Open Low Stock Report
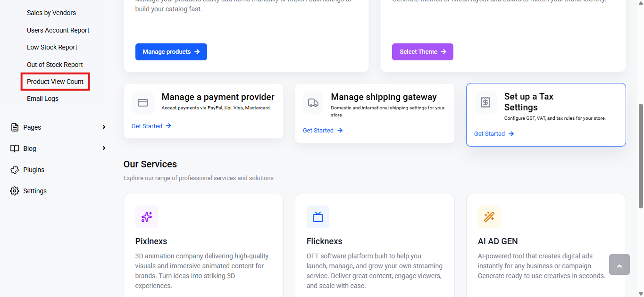The height and width of the screenshot is (297, 644). point(52,47)
